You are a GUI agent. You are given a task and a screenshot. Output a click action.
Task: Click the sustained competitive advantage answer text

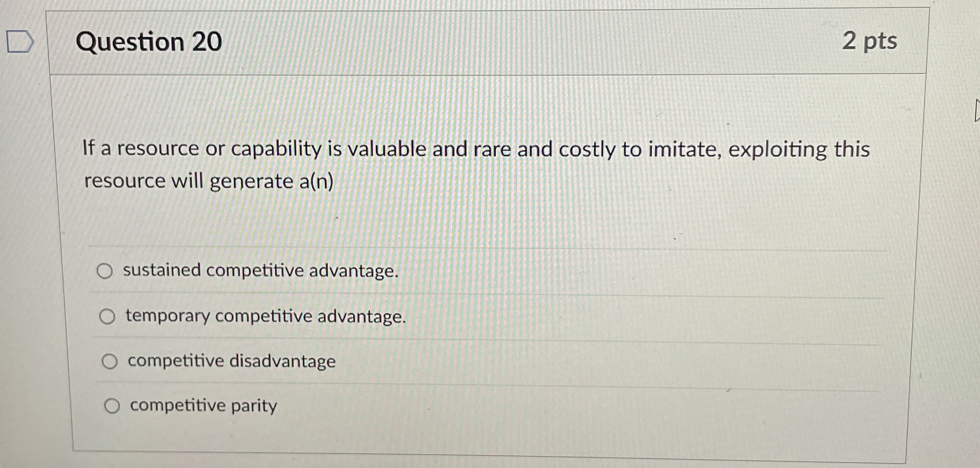coord(259,271)
